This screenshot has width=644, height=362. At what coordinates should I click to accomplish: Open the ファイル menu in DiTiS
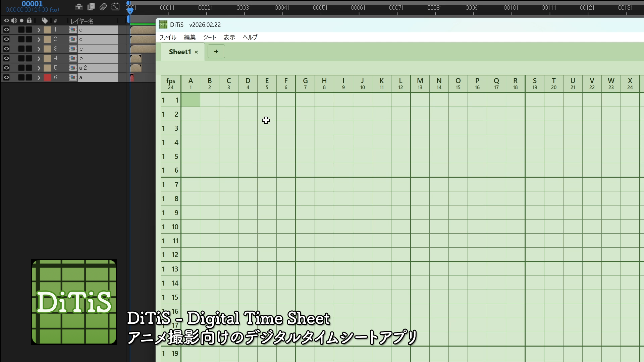[x=167, y=37]
